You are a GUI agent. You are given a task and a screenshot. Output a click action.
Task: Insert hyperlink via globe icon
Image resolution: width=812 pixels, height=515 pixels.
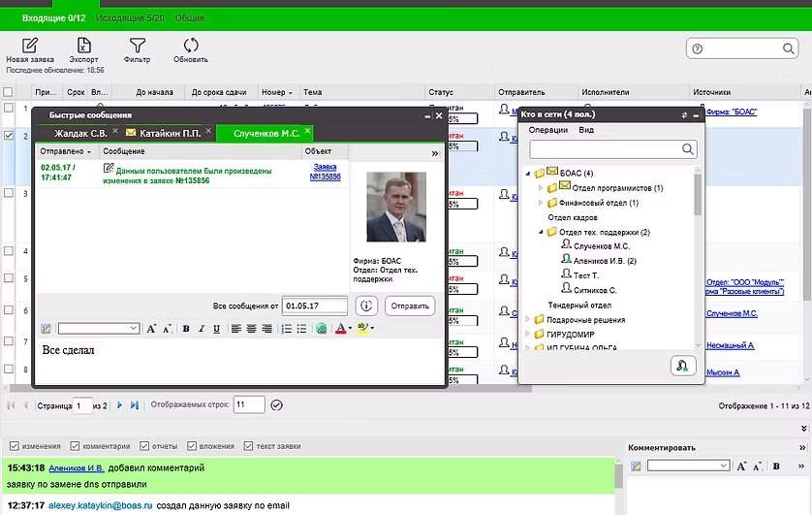pyautogui.click(x=321, y=329)
